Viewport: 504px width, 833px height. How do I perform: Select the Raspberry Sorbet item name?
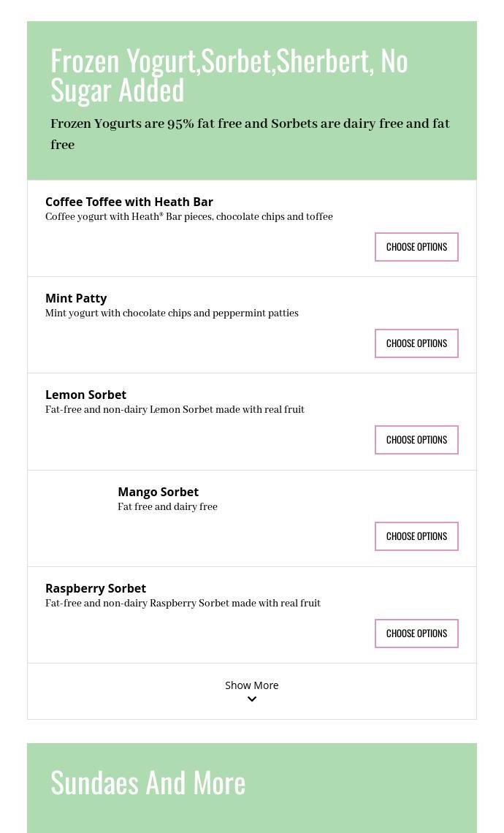pyautogui.click(x=96, y=588)
